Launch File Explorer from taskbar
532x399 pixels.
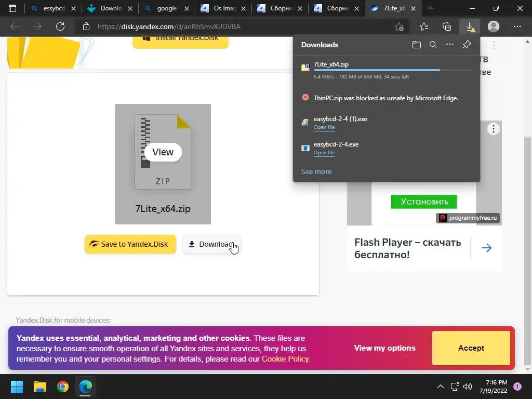(x=39, y=387)
